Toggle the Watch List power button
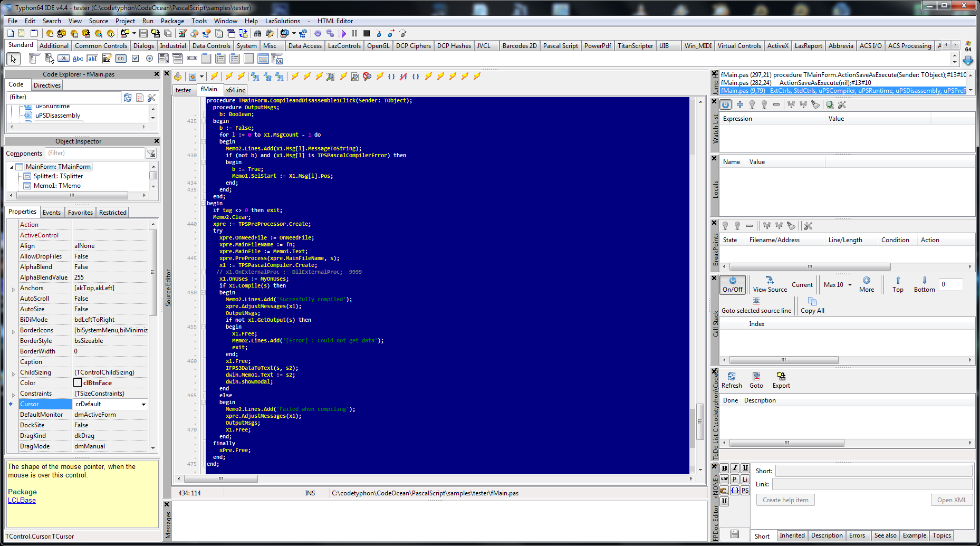This screenshot has height=546, width=980. [726, 104]
